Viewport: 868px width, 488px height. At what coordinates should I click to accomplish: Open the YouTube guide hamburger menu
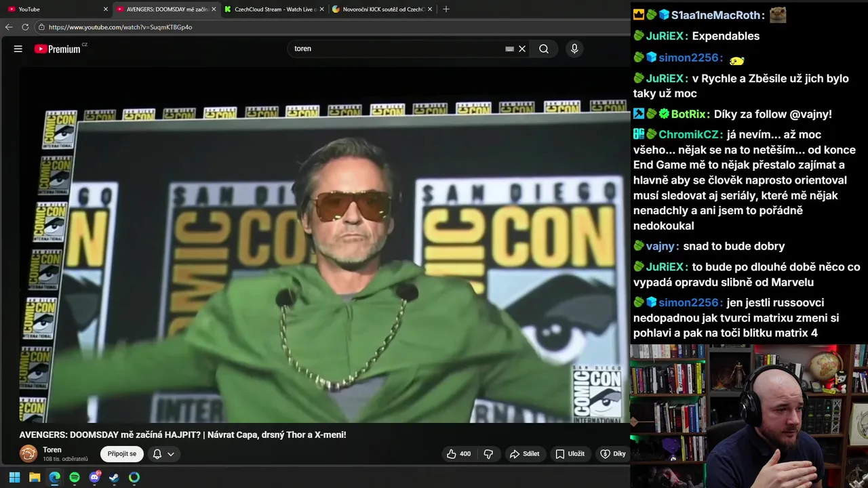[x=18, y=49]
